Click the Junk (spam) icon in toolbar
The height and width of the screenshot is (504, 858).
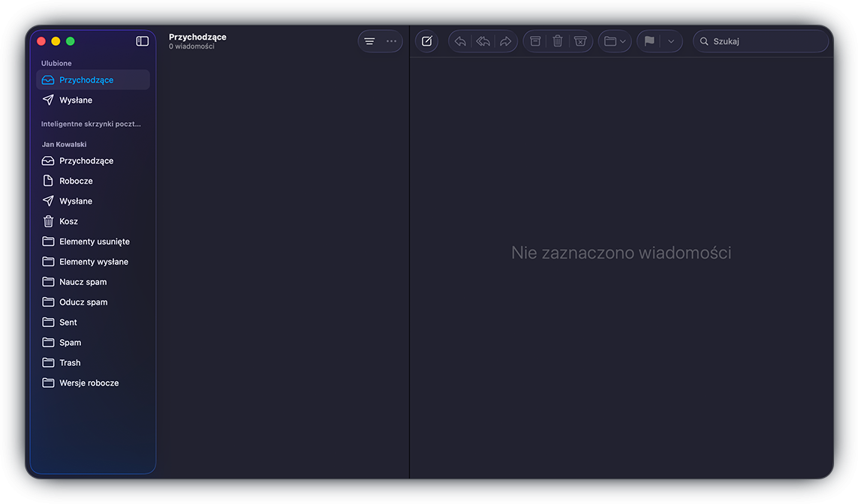tap(580, 41)
